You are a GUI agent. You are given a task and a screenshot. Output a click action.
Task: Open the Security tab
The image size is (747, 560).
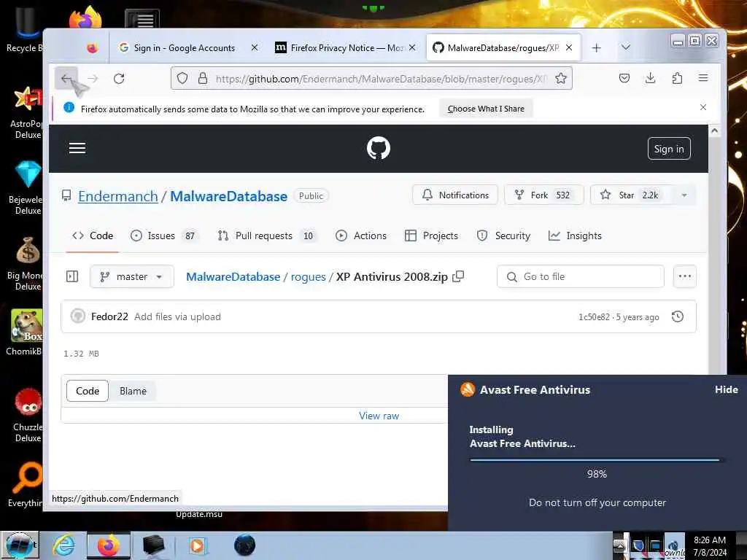click(503, 236)
